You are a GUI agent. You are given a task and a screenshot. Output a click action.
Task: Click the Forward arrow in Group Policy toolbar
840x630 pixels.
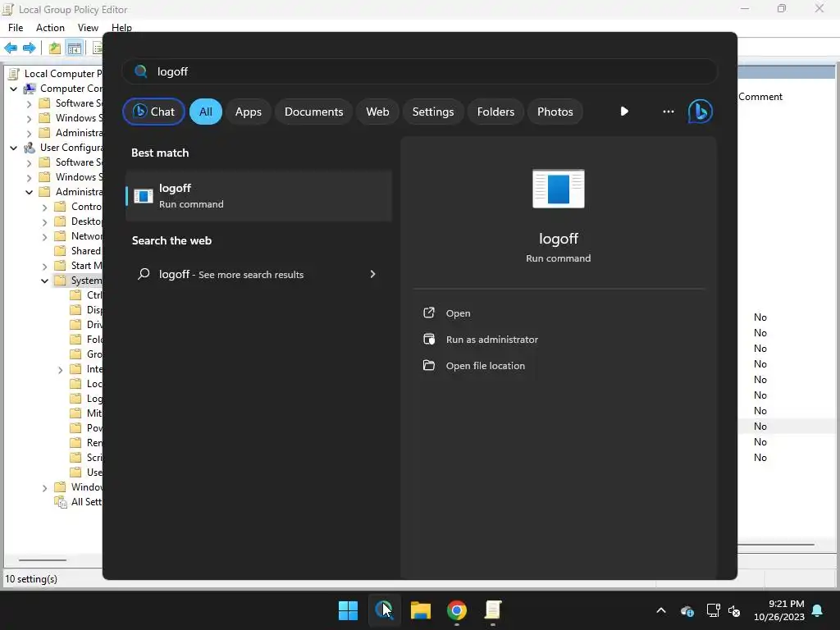pyautogui.click(x=30, y=48)
